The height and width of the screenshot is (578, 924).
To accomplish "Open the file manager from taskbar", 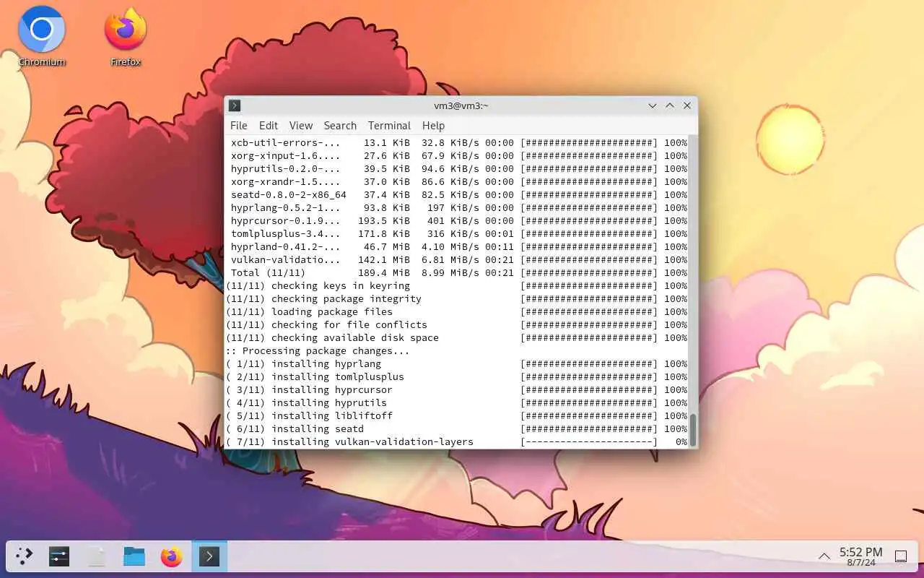I will (x=134, y=556).
